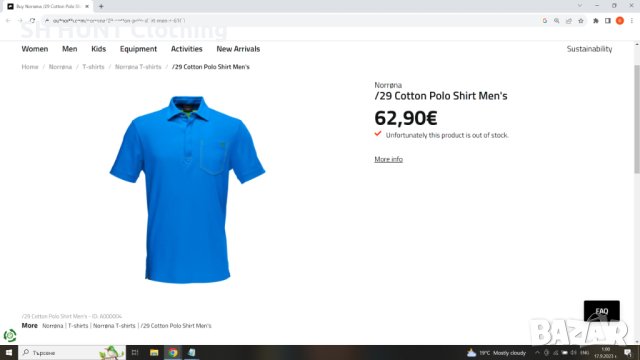Click the blue polo shirt product image

[x=187, y=189]
